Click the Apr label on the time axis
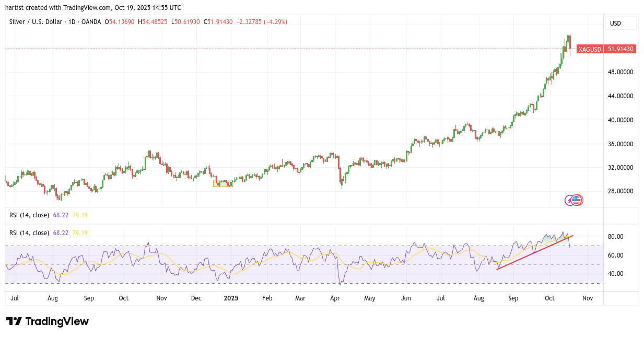The image size is (644, 337). 335,298
